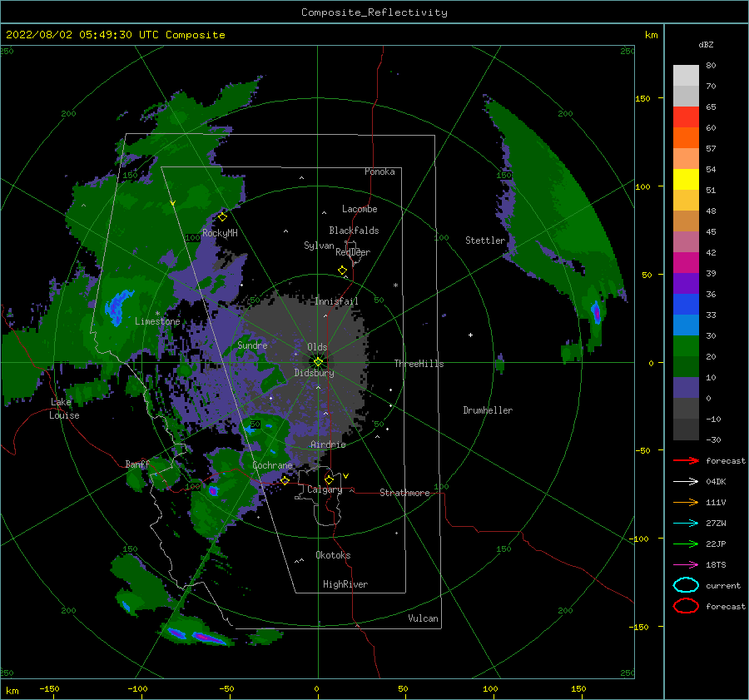This screenshot has width=749, height=700.
Task: Click the red forecast ellipse legend icon
Action: click(686, 606)
